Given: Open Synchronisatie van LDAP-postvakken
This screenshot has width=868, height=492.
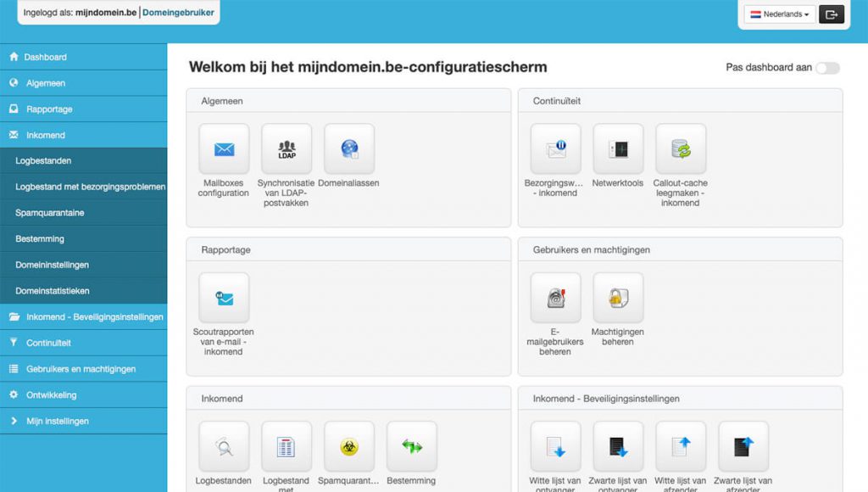Looking at the screenshot, I should [x=287, y=149].
